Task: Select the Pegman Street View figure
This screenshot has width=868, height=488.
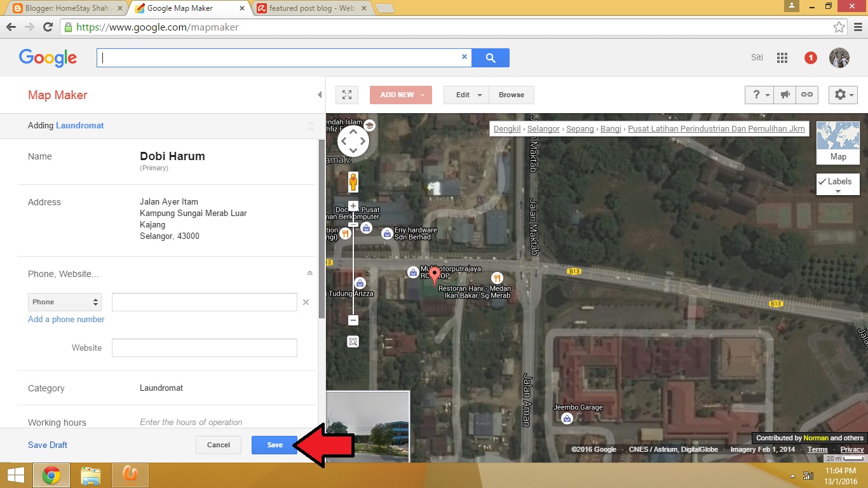Action: (353, 181)
